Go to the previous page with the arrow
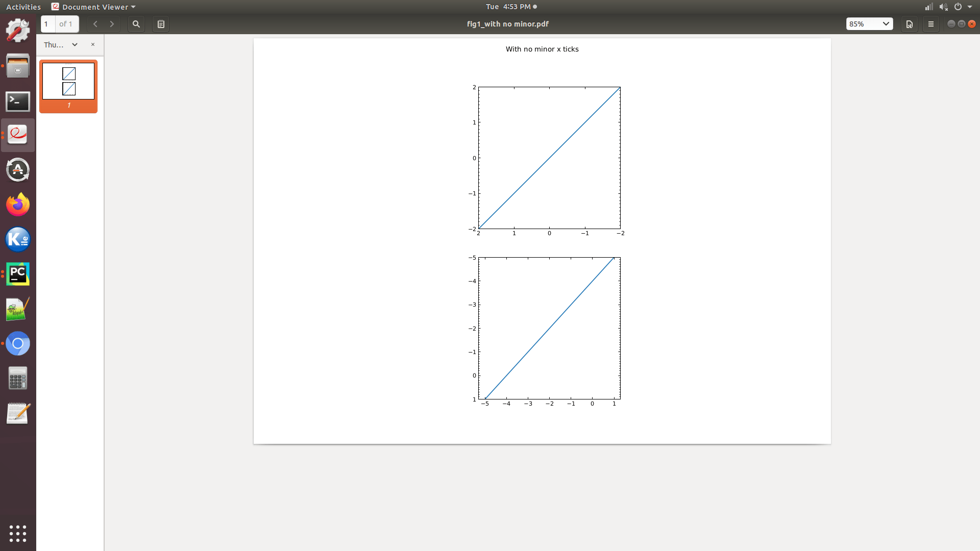Screen dimensions: 980x551 point(95,24)
